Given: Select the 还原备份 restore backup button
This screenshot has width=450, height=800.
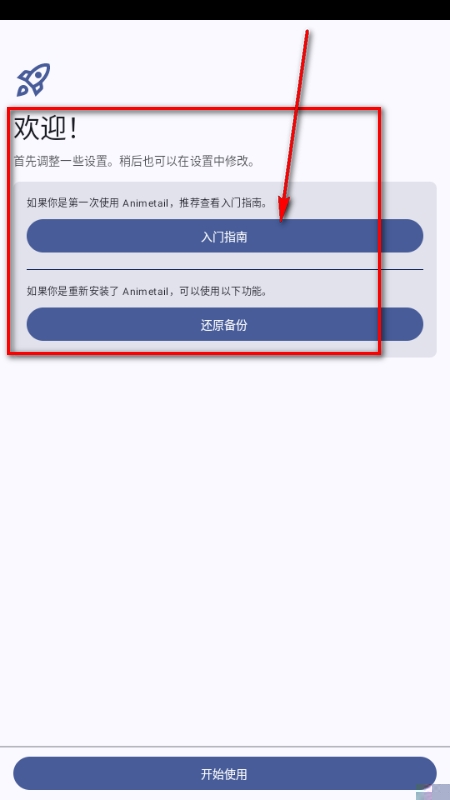Looking at the screenshot, I should (x=224, y=324).
